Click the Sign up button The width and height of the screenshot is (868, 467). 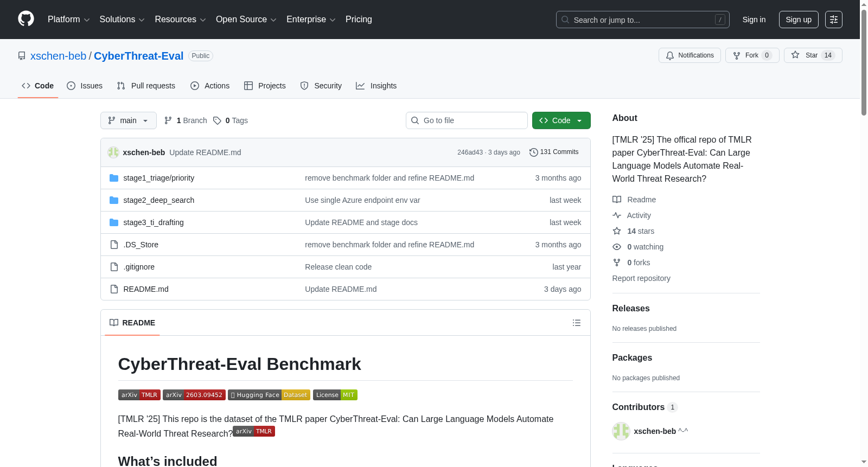click(799, 20)
